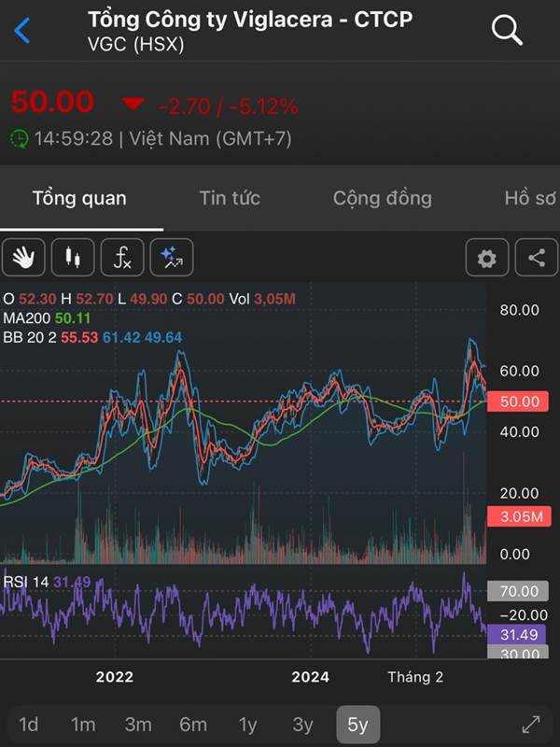
Task: Tap the BB 20 2 indicator legend
Action: [92, 338]
